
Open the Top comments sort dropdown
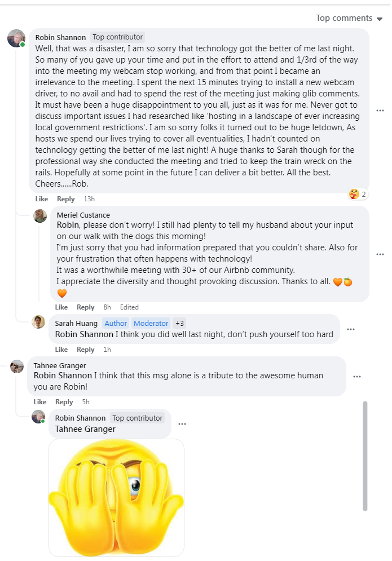click(x=349, y=18)
